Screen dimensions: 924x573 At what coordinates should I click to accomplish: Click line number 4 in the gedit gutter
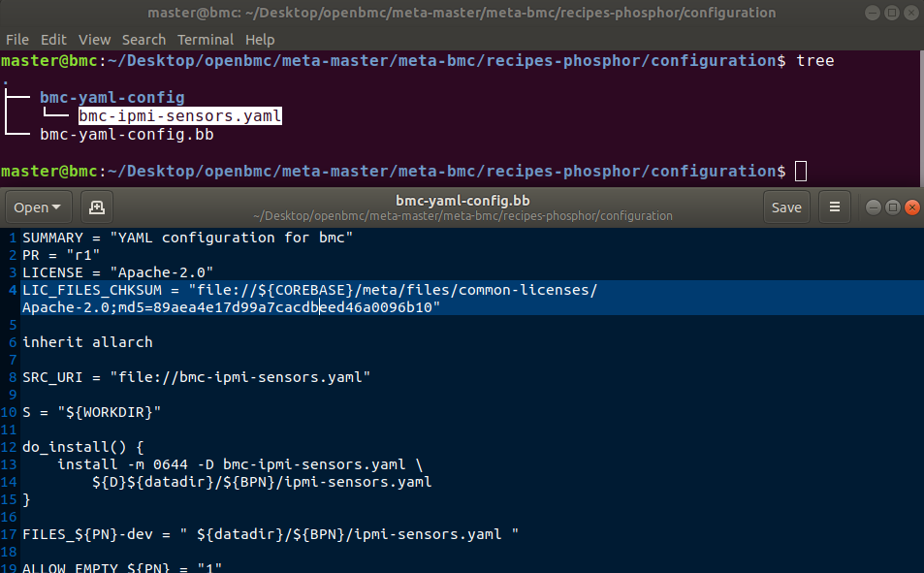pyautogui.click(x=12, y=289)
